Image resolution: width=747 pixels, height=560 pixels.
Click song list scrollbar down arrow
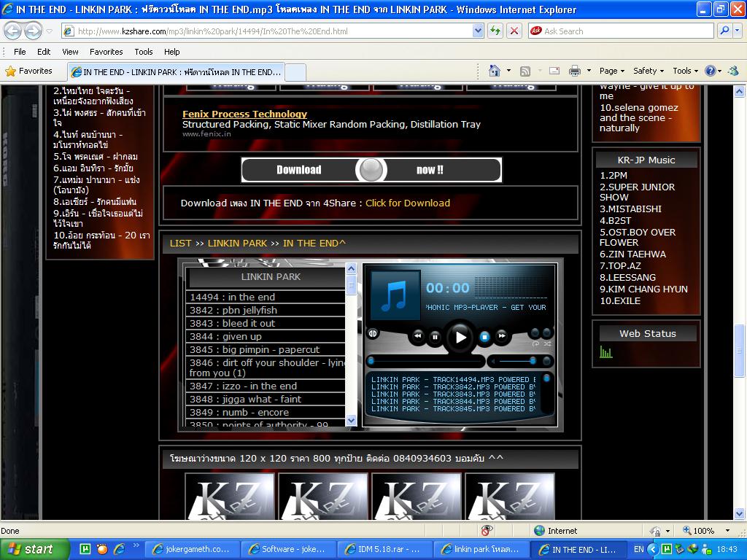351,421
